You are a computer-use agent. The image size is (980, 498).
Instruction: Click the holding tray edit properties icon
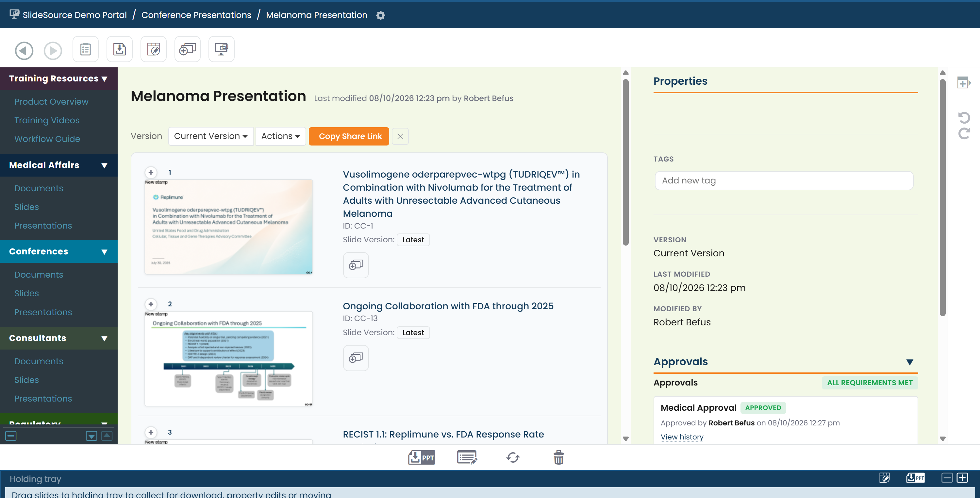[x=885, y=477]
